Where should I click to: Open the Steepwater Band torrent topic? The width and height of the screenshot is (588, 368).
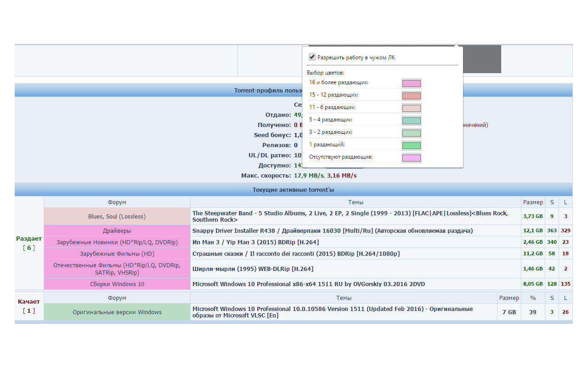click(x=350, y=216)
